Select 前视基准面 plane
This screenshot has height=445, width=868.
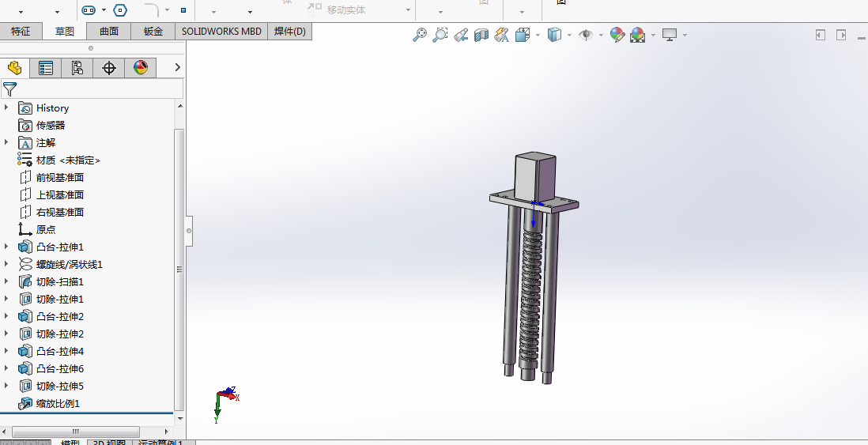[60, 177]
